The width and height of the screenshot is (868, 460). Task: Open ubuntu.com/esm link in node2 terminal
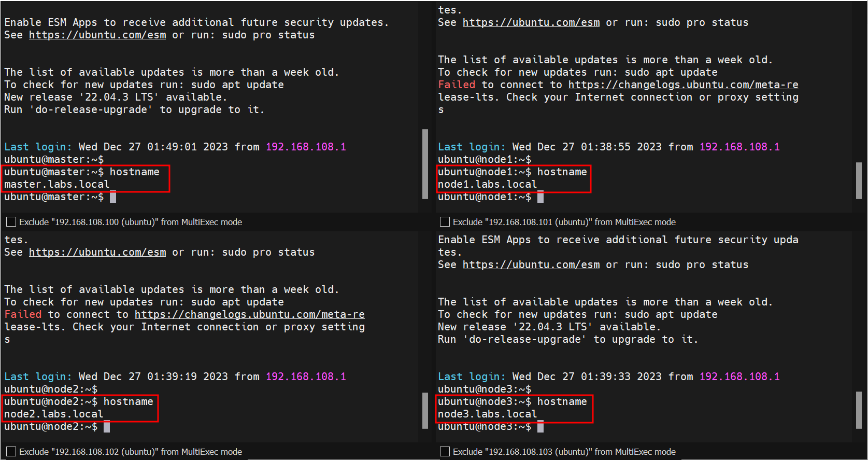(97, 253)
